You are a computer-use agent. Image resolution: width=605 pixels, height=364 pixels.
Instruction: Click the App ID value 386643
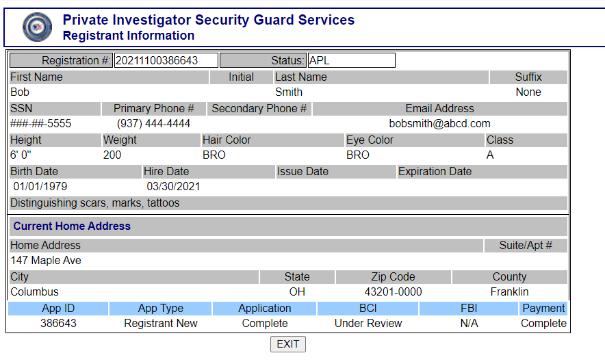pos(58,324)
